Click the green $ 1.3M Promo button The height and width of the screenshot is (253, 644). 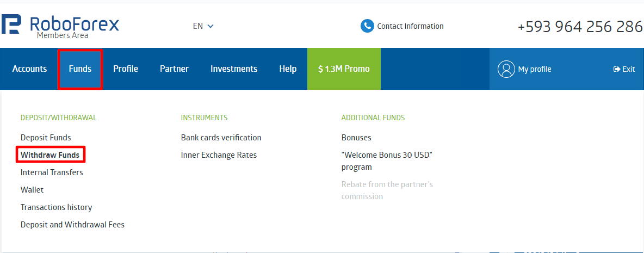(344, 69)
